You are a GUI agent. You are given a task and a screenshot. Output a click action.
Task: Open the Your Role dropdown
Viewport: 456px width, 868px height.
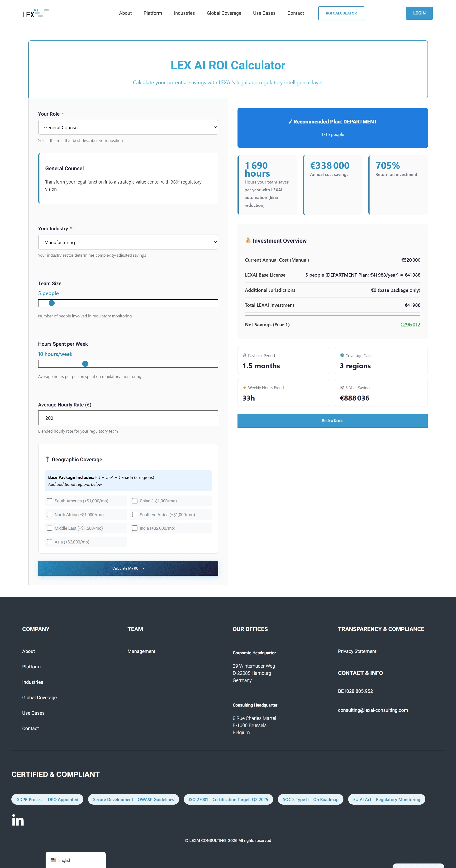128,127
